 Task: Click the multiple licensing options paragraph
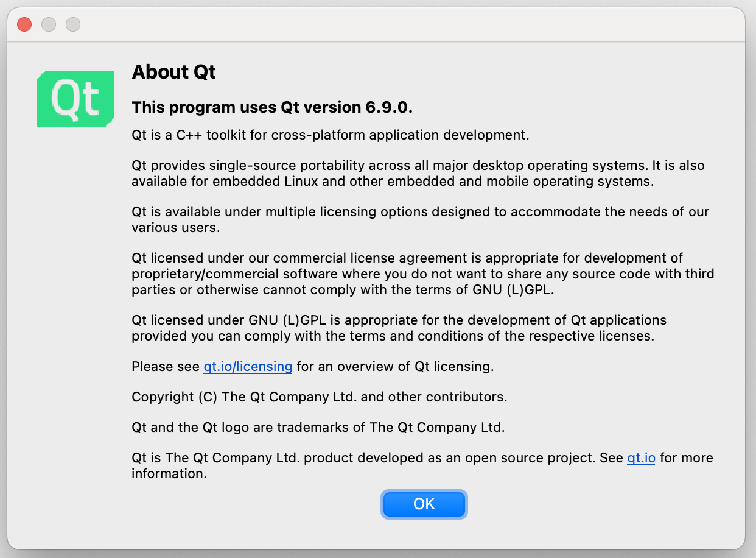(x=421, y=219)
